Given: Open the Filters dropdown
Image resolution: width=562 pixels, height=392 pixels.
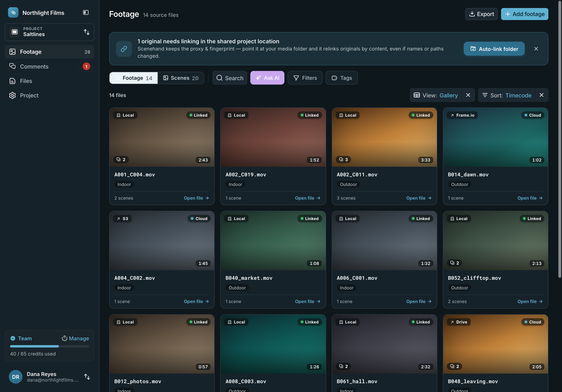Looking at the screenshot, I should [x=305, y=78].
